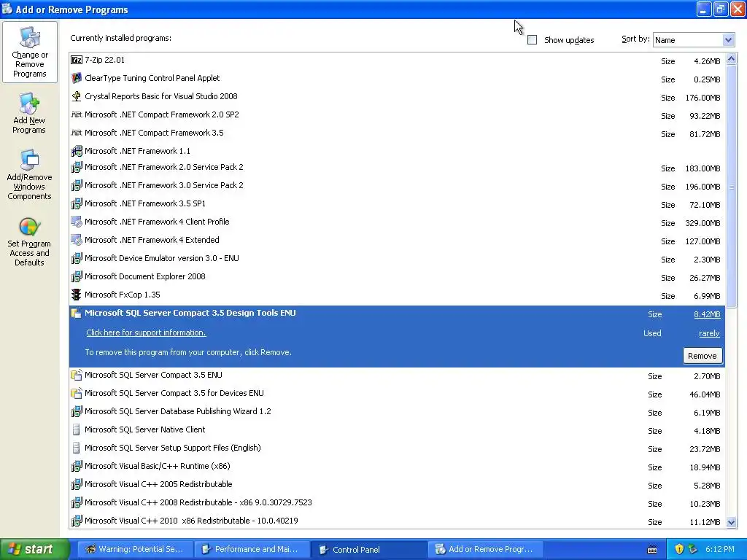747x560 pixels.
Task: Click the Safely Remove Hardware tray icon
Action: 693,549
